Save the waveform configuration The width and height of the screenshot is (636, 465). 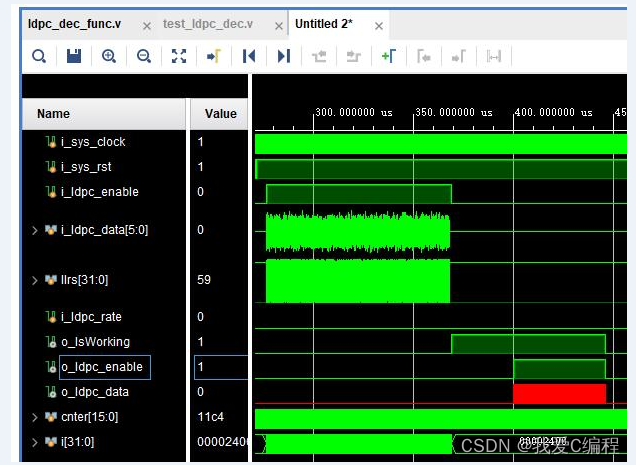74,56
